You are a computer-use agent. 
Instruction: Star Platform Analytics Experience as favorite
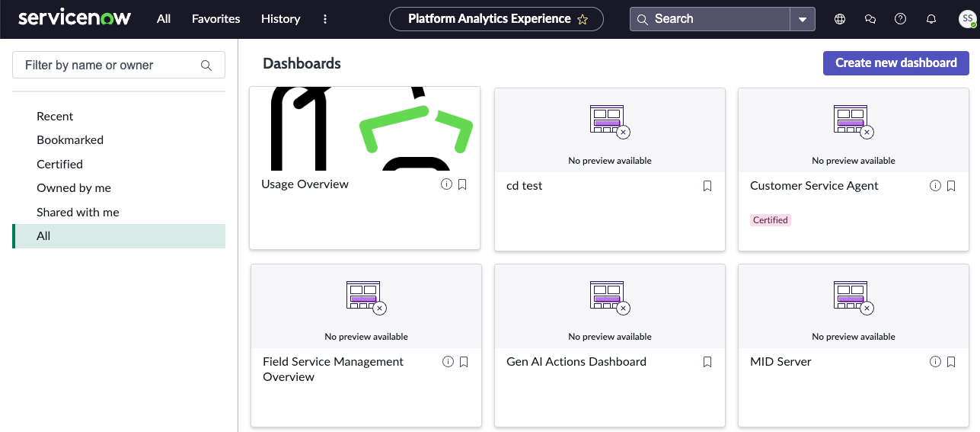(x=583, y=20)
